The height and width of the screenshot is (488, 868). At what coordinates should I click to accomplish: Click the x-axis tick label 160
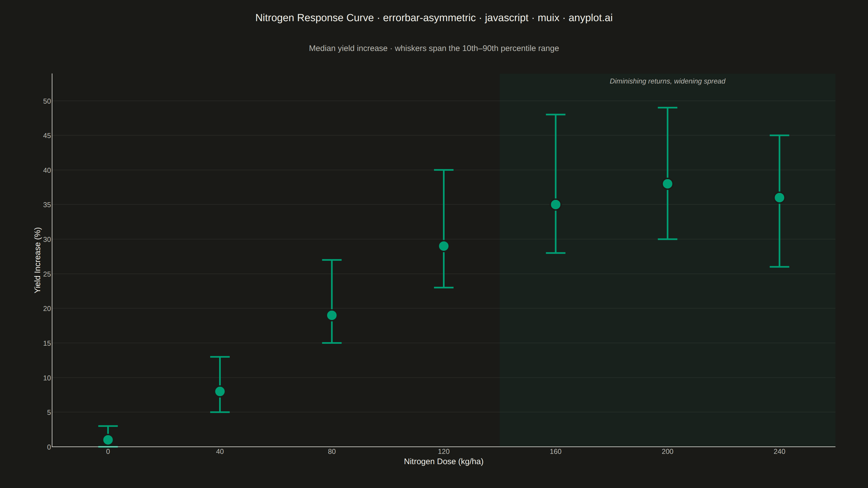[x=556, y=452]
